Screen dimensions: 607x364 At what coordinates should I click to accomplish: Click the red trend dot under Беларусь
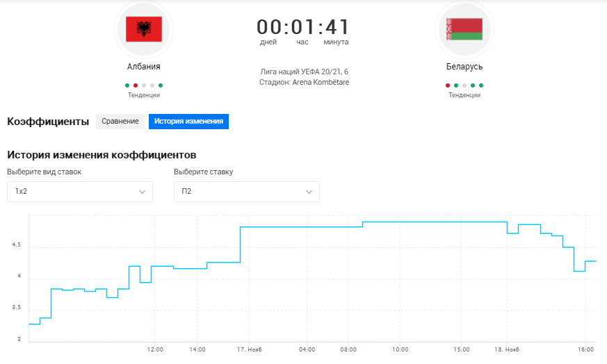pos(448,85)
